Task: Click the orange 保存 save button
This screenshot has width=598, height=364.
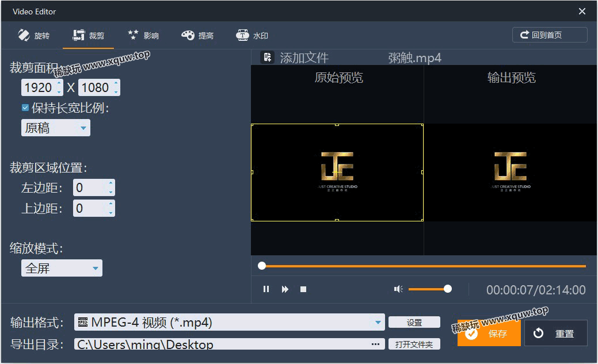Action: [489, 333]
